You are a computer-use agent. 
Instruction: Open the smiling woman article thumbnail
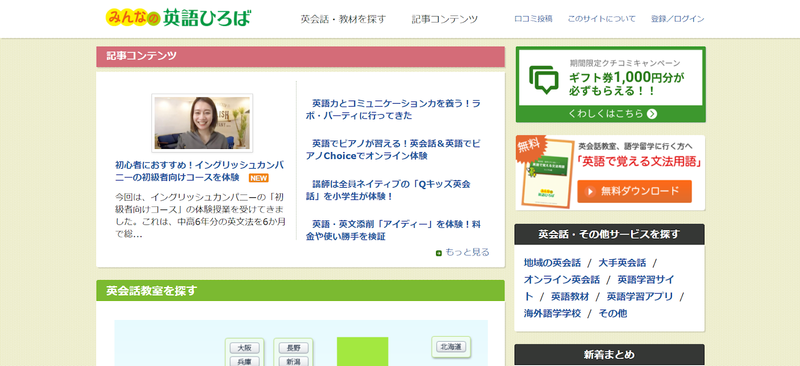[202, 123]
